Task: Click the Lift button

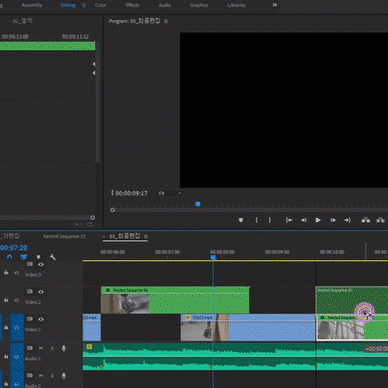Action: 366,220
